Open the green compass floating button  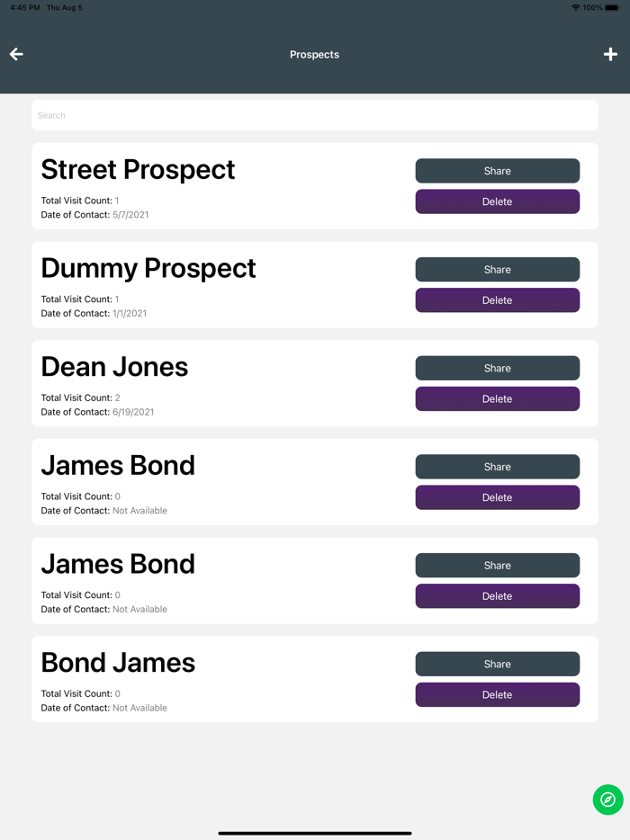(607, 800)
